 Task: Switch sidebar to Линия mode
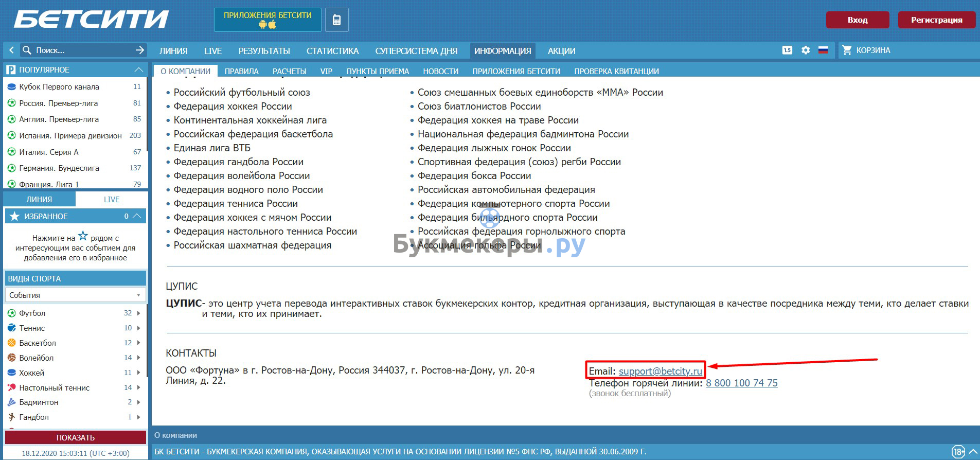(40, 200)
